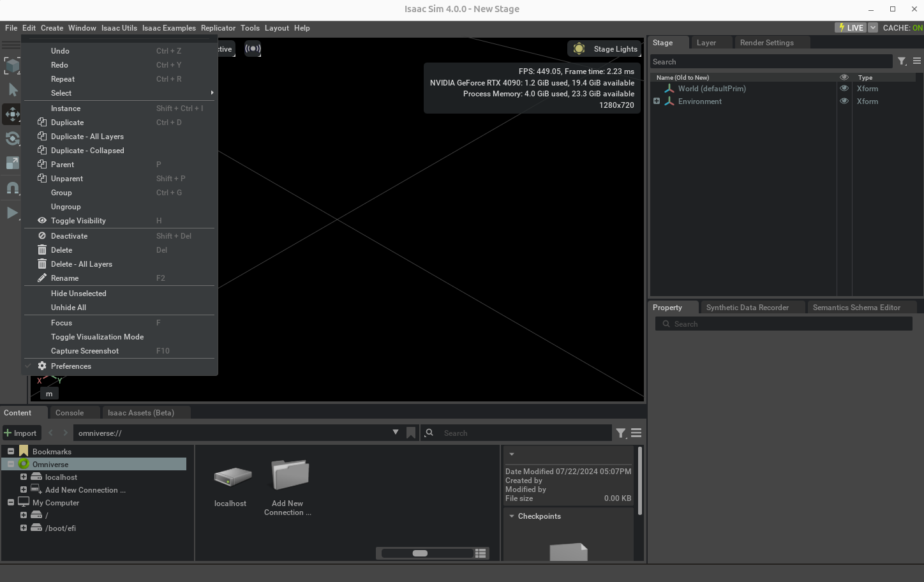This screenshot has height=582, width=924.
Task: Open the Isaac Examples menu
Action: [x=168, y=28]
